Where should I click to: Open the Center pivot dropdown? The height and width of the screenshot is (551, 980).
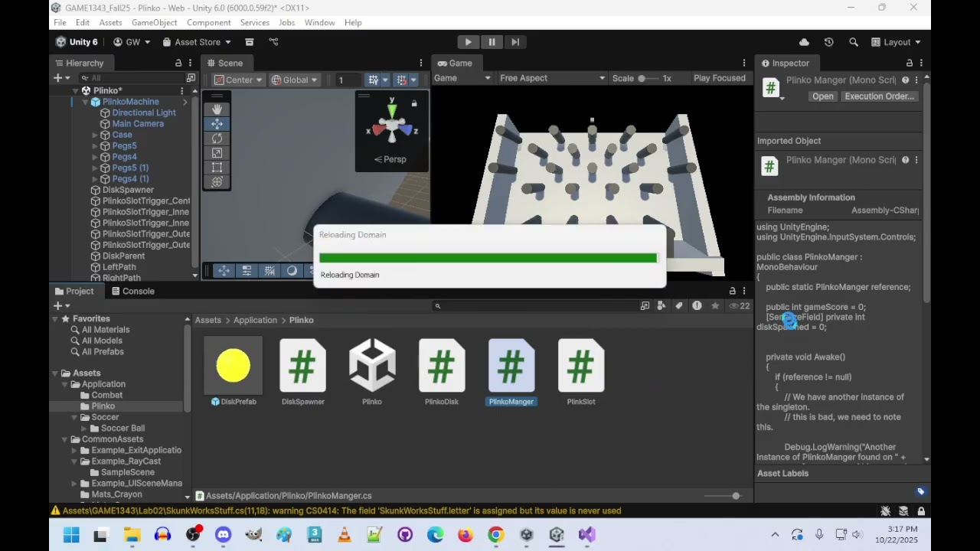pyautogui.click(x=238, y=80)
